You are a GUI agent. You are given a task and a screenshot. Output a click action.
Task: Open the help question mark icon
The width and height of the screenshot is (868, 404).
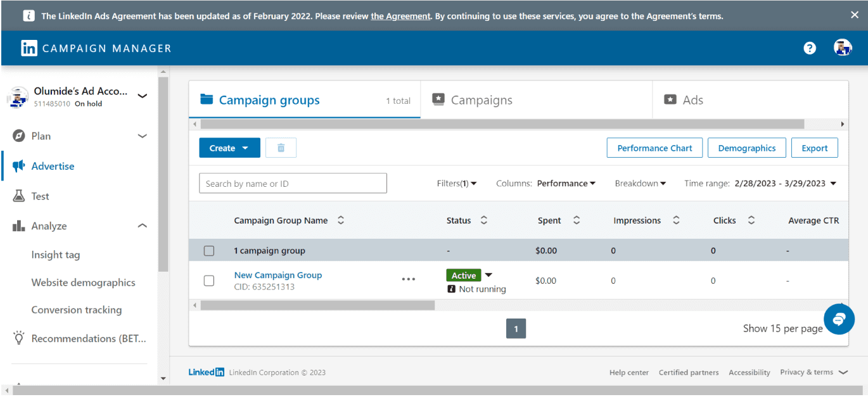click(x=809, y=48)
